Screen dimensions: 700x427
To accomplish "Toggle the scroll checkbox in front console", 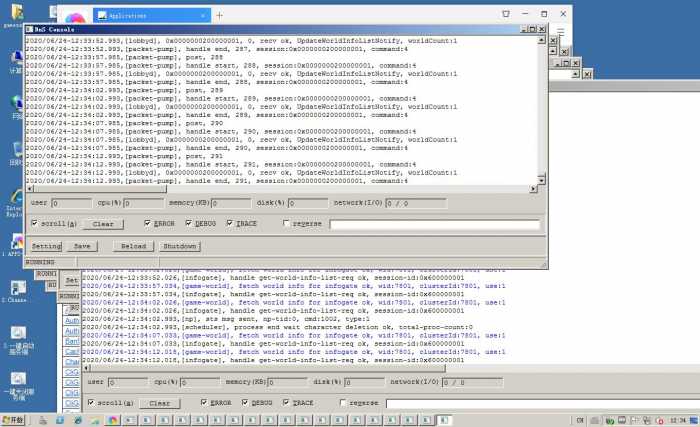I will [x=35, y=224].
